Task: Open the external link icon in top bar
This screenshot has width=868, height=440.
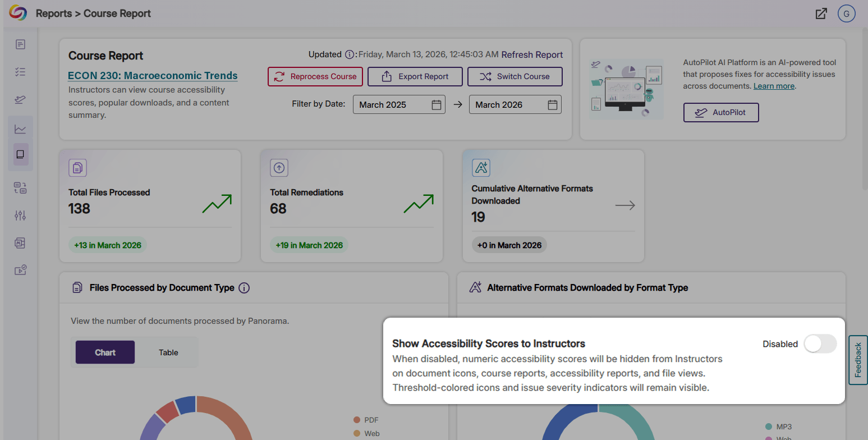Action: [x=821, y=13]
